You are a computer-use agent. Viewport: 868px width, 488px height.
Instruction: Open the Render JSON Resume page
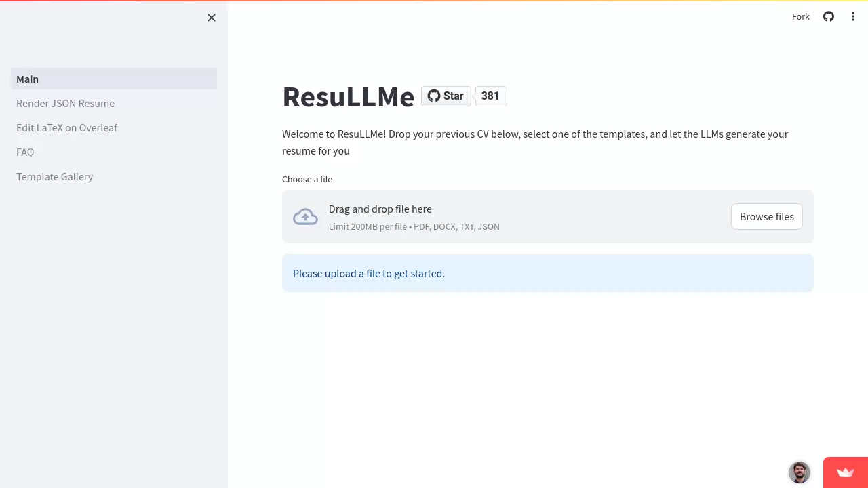coord(114,103)
